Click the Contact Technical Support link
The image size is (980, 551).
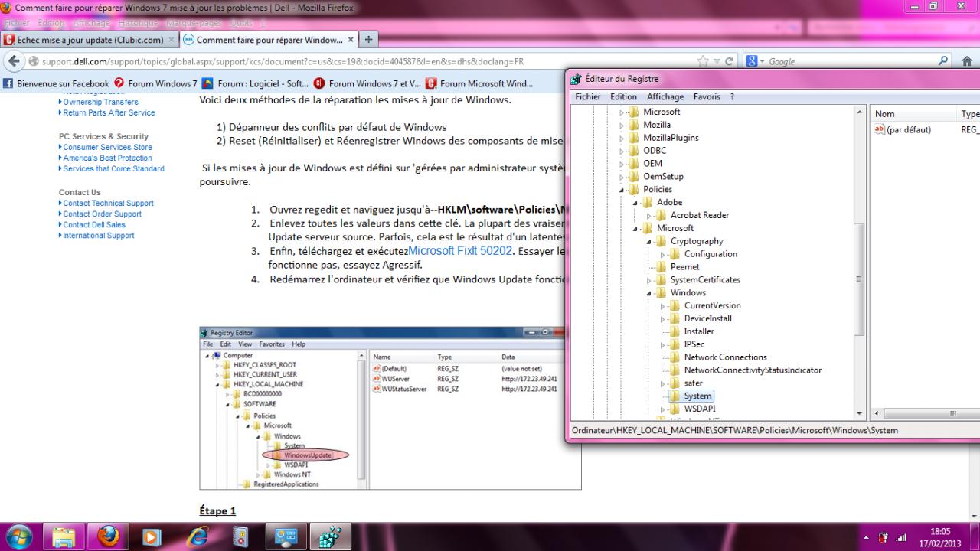tap(108, 203)
